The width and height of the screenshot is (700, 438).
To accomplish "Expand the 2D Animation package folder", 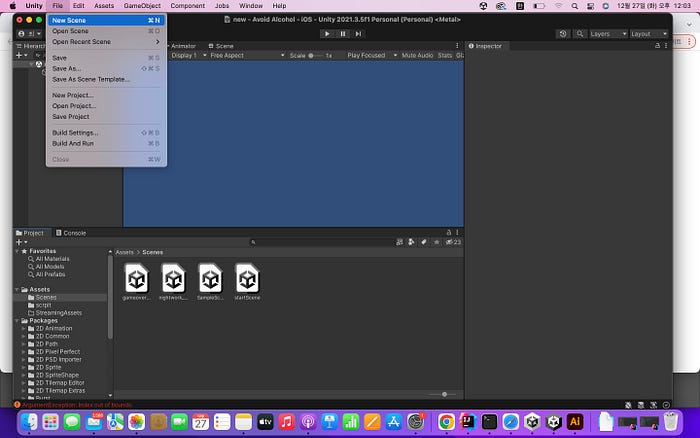I will point(25,328).
